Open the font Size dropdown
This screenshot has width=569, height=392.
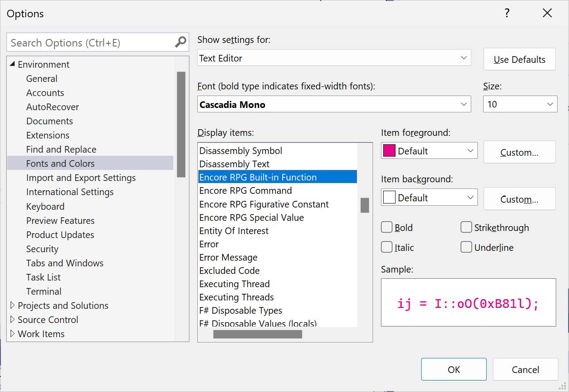[520, 104]
